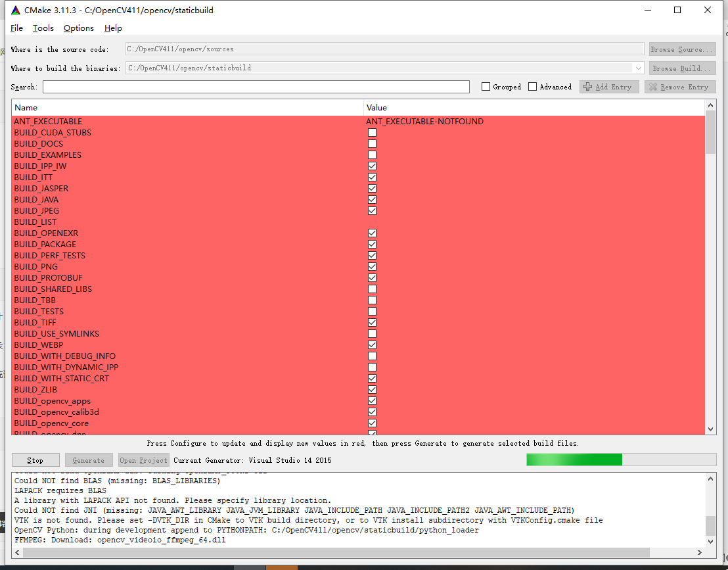This screenshot has height=570, width=728.
Task: Enable the BUILD_TBB option
Action: 373,300
